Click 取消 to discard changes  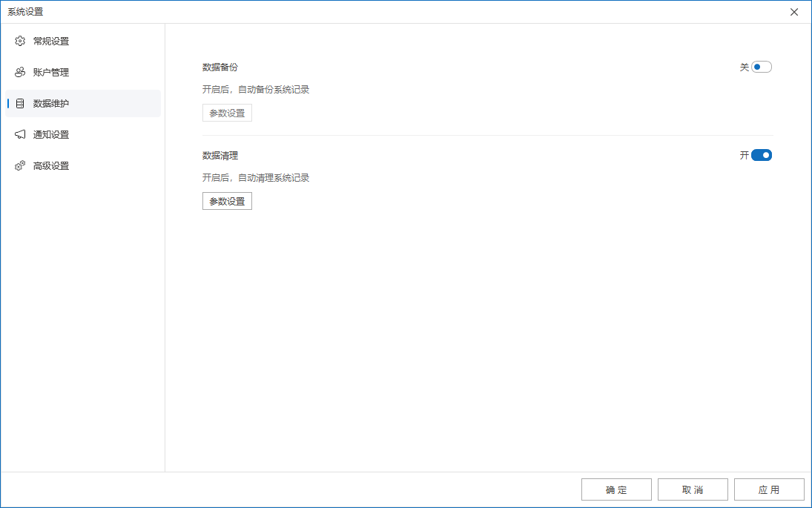pos(693,489)
